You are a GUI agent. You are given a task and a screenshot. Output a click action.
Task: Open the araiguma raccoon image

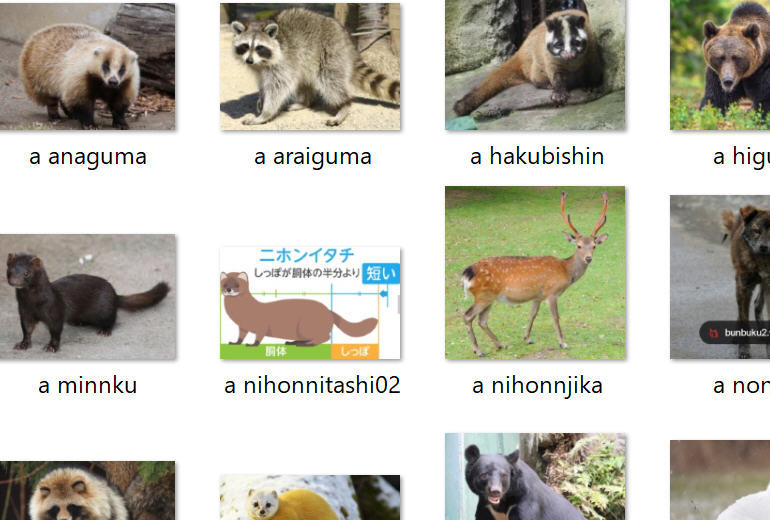310,66
